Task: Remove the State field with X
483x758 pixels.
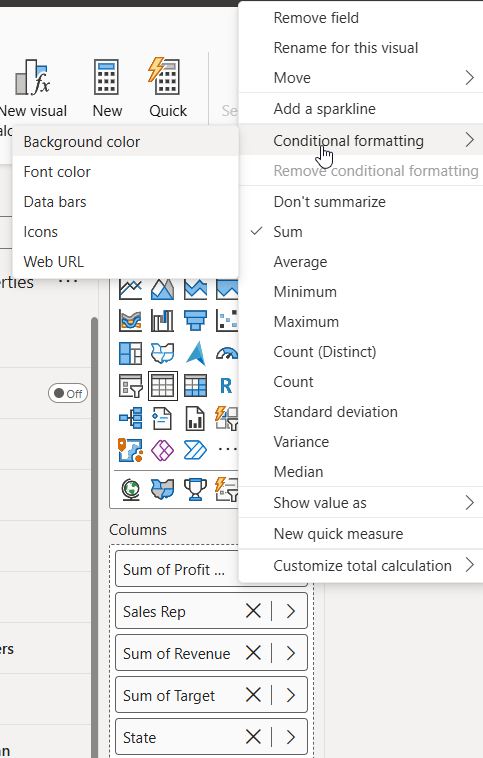Action: click(x=253, y=738)
